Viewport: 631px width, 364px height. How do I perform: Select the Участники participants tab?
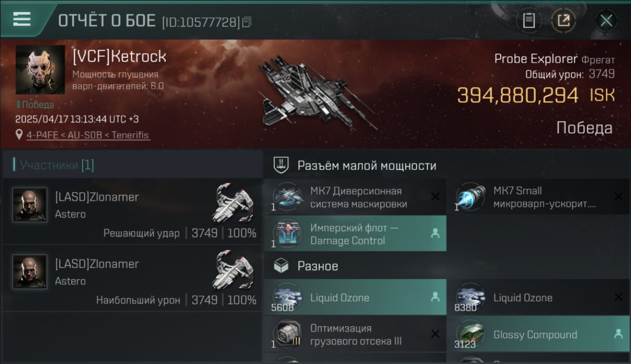tap(57, 165)
